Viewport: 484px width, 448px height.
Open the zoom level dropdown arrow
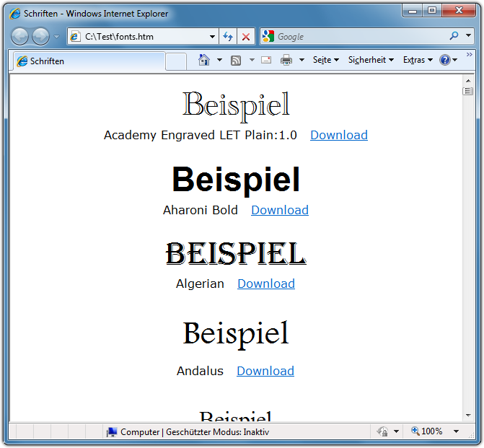456,431
